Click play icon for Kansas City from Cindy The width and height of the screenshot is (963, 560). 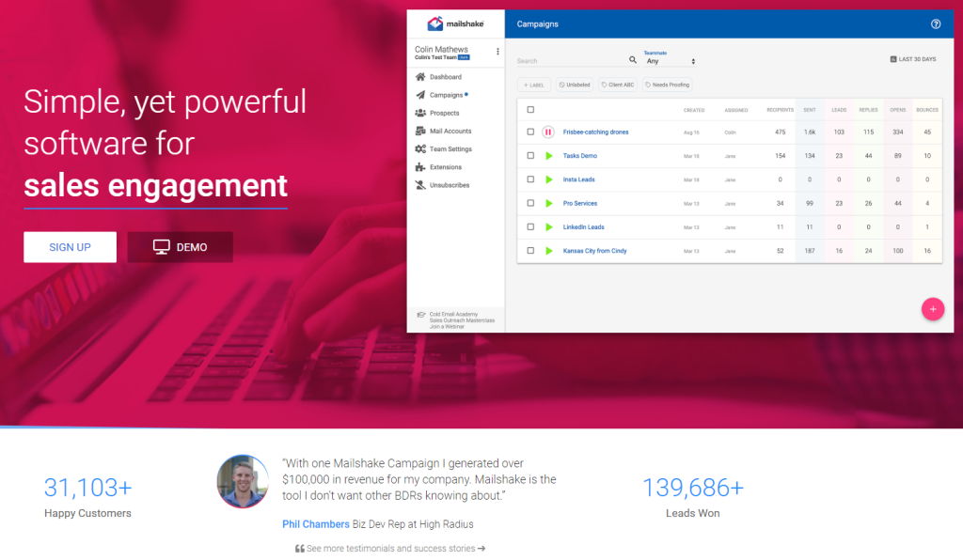(549, 251)
